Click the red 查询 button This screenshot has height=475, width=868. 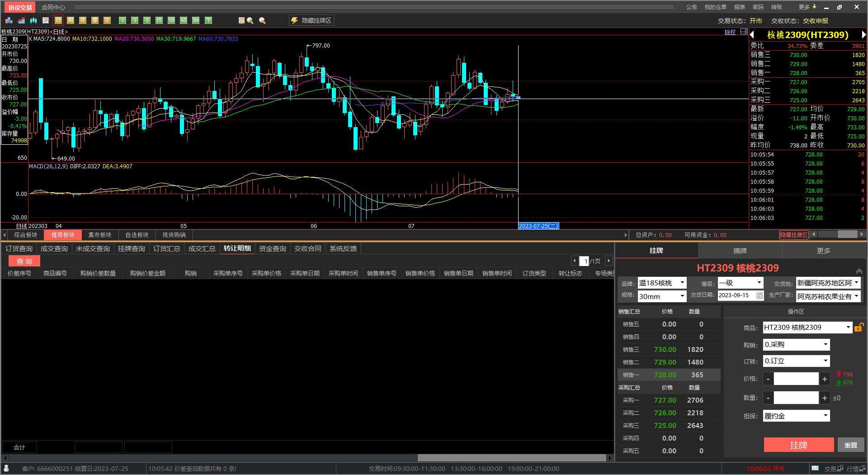click(x=24, y=261)
